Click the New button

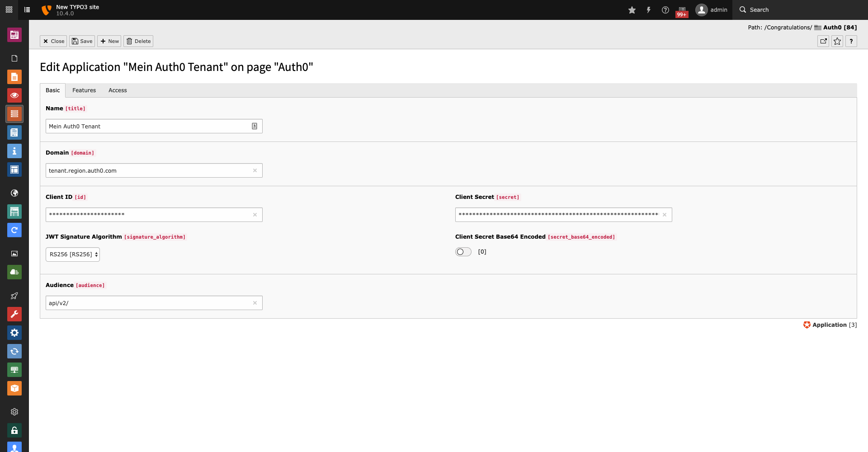(109, 41)
